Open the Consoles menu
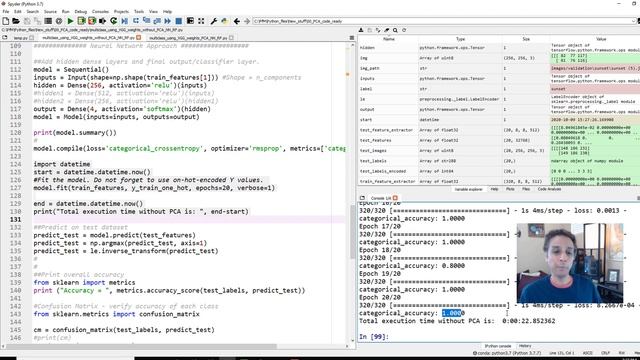Screen dimensions: 640x360 point(100,11)
